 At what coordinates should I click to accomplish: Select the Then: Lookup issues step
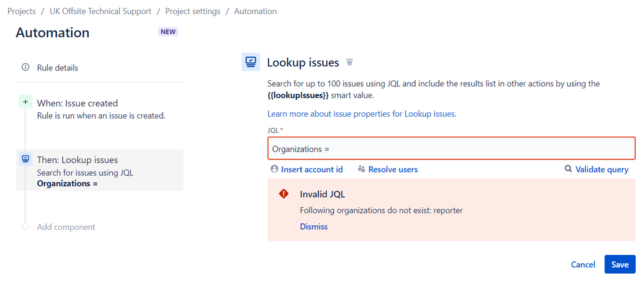99,170
